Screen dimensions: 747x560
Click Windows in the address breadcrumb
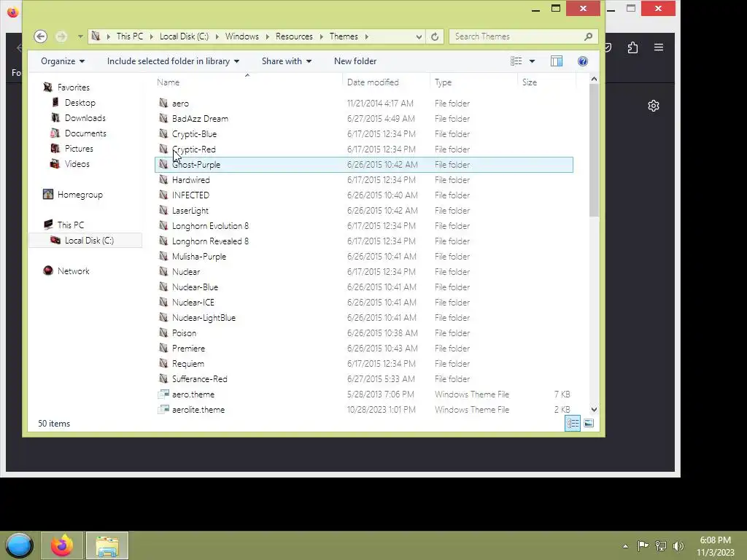242,36
